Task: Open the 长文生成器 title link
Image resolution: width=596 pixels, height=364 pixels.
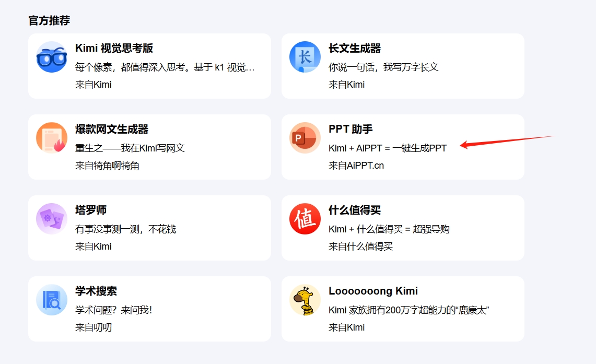Action: [354, 49]
